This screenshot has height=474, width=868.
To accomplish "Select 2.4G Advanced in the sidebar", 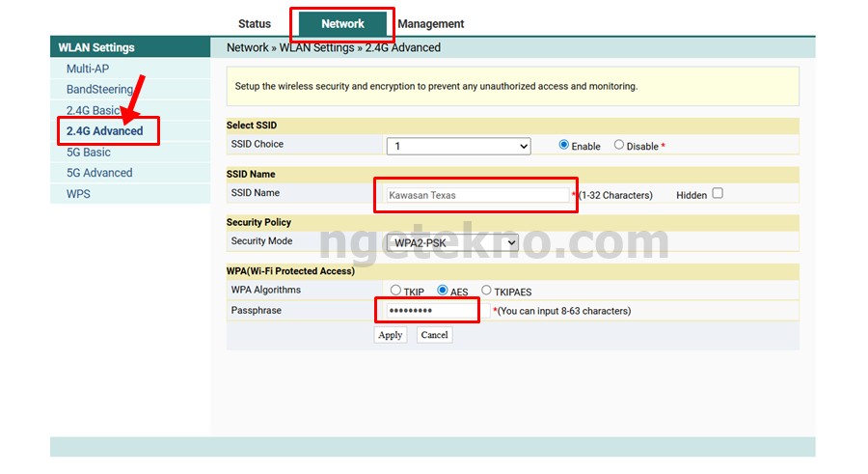I will tap(104, 131).
